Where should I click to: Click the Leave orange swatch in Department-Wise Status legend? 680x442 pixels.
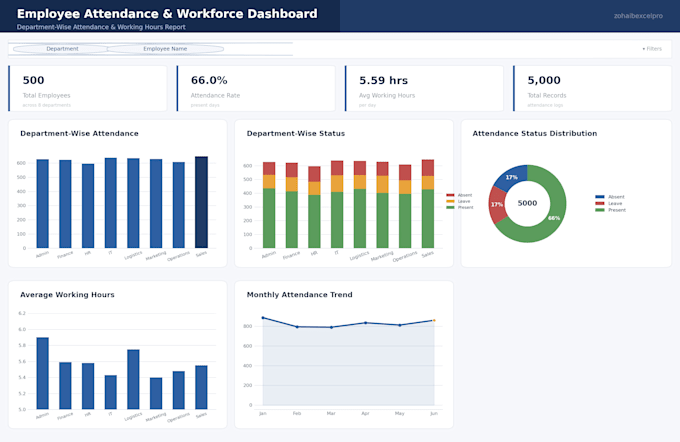pos(450,201)
